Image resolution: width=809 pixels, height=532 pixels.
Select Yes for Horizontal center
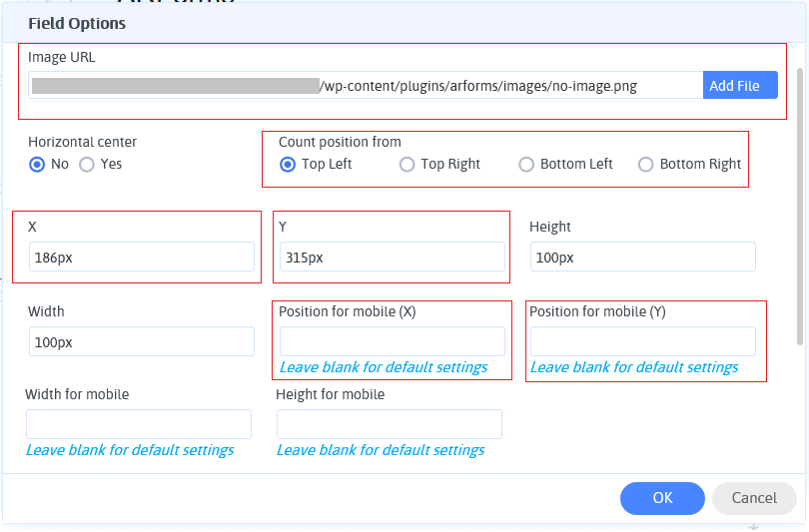pyautogui.click(x=87, y=165)
